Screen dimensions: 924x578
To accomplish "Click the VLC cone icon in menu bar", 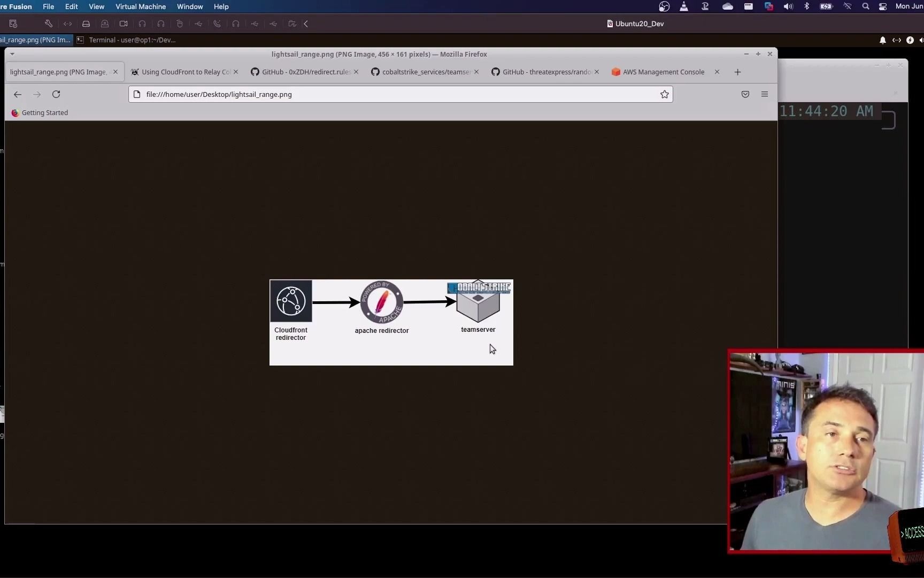I will click(x=684, y=6).
